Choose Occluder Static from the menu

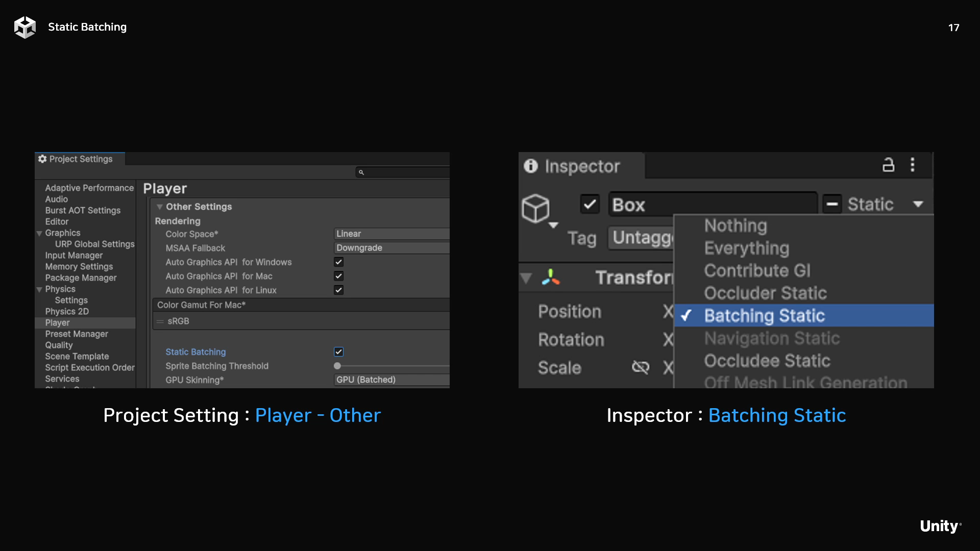pos(765,293)
